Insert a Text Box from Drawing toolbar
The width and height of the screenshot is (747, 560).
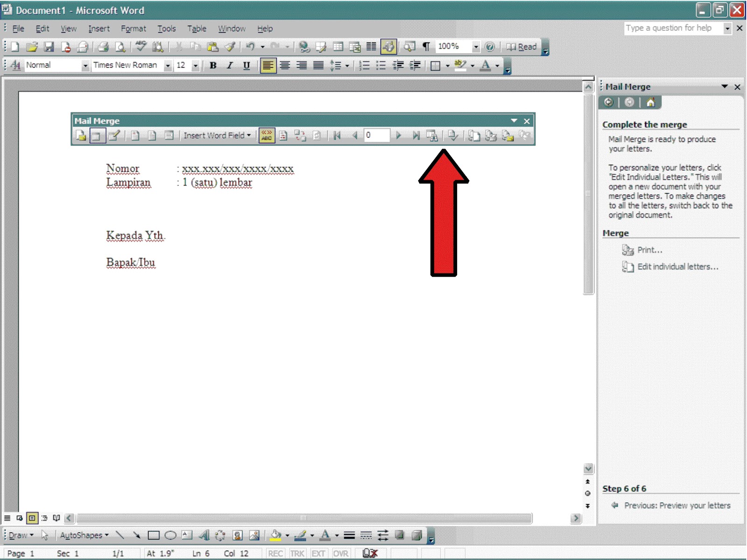pos(187,535)
